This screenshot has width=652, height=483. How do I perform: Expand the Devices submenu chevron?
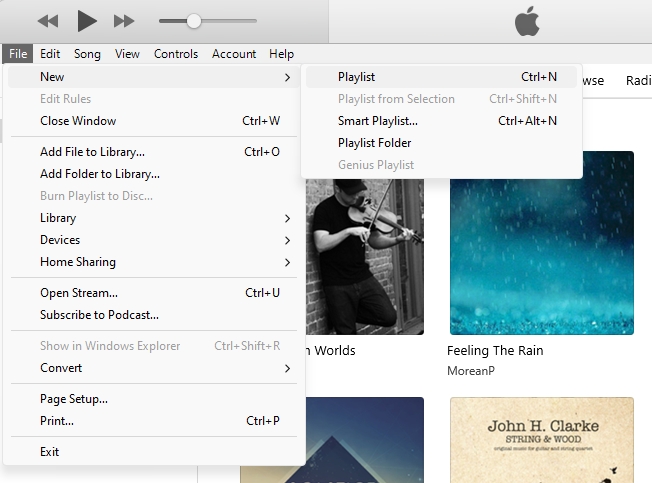point(287,240)
